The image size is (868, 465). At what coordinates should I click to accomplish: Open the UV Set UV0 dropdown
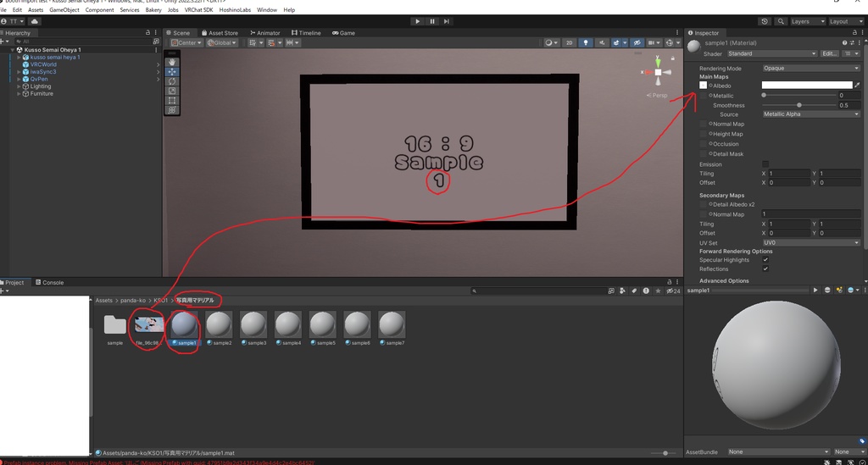click(x=811, y=242)
